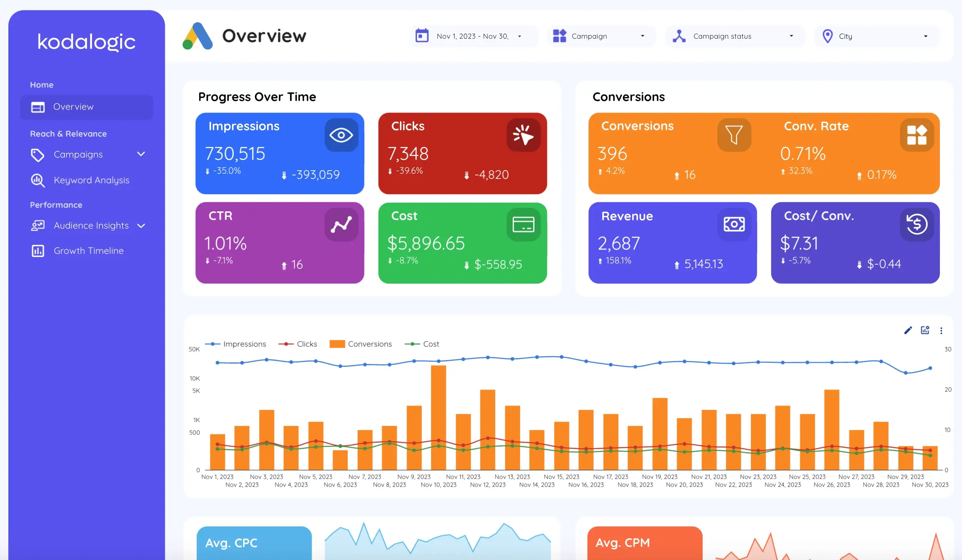Screen dimensions: 962x560
Task: Click the Cost value $5,896.65
Action: click(426, 243)
